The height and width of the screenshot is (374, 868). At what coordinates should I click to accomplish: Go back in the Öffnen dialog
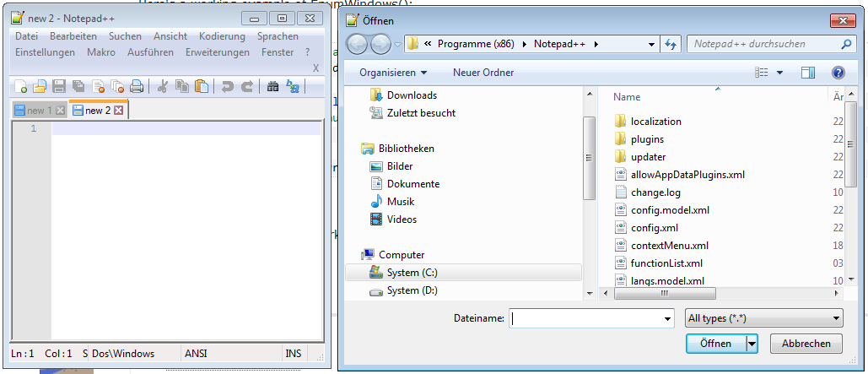pos(358,44)
